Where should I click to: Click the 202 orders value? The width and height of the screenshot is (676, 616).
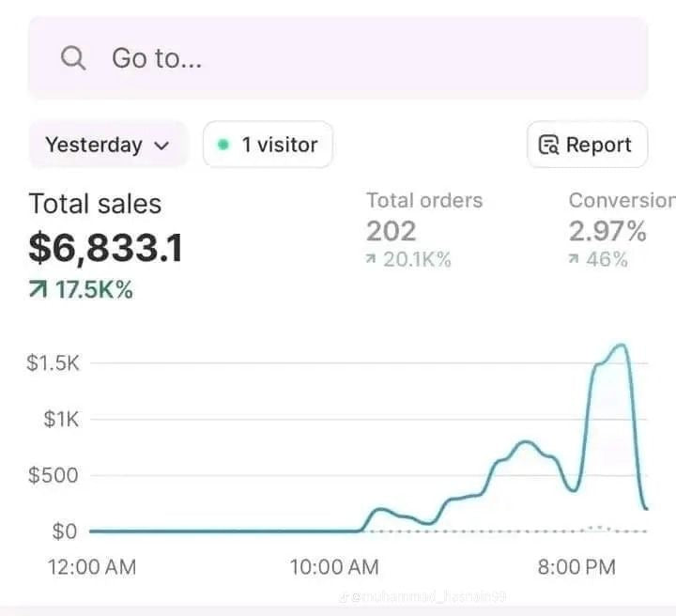click(391, 231)
